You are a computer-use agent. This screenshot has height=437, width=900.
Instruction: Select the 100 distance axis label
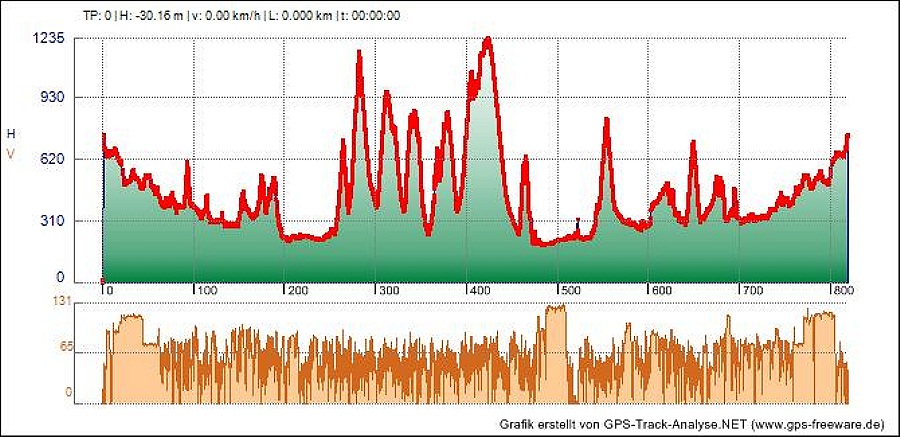point(205,291)
